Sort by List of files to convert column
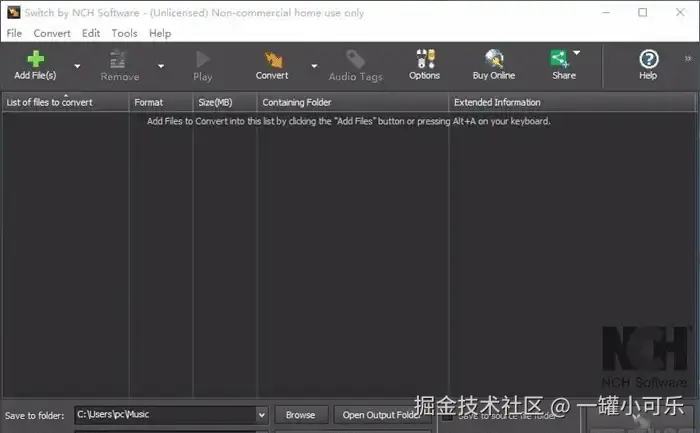Screen dimensions: 700x433 [66, 102]
